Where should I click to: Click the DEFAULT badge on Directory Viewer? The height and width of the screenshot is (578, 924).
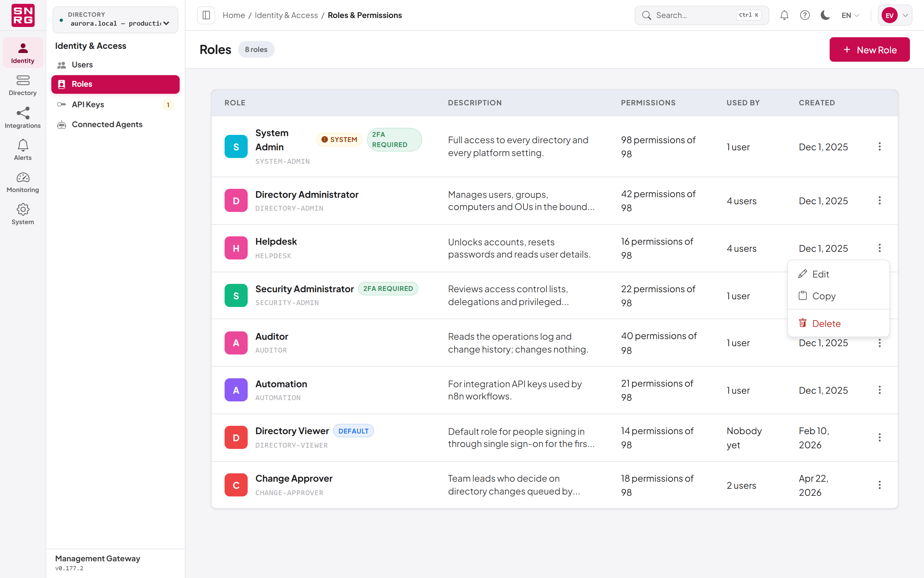(353, 431)
